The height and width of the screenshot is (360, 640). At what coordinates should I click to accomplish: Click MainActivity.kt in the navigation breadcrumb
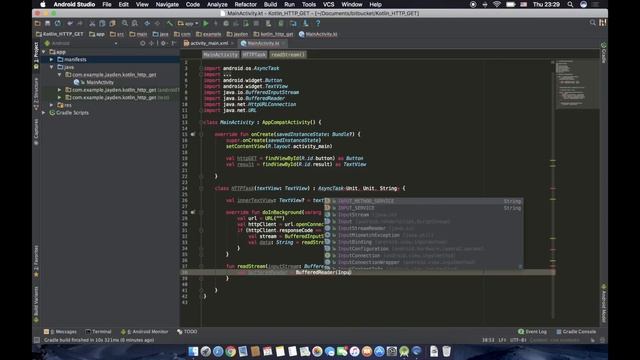point(318,34)
